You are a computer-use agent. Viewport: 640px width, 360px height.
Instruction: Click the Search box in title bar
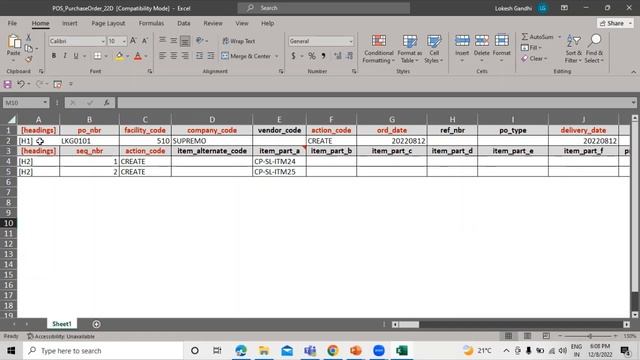[324, 8]
